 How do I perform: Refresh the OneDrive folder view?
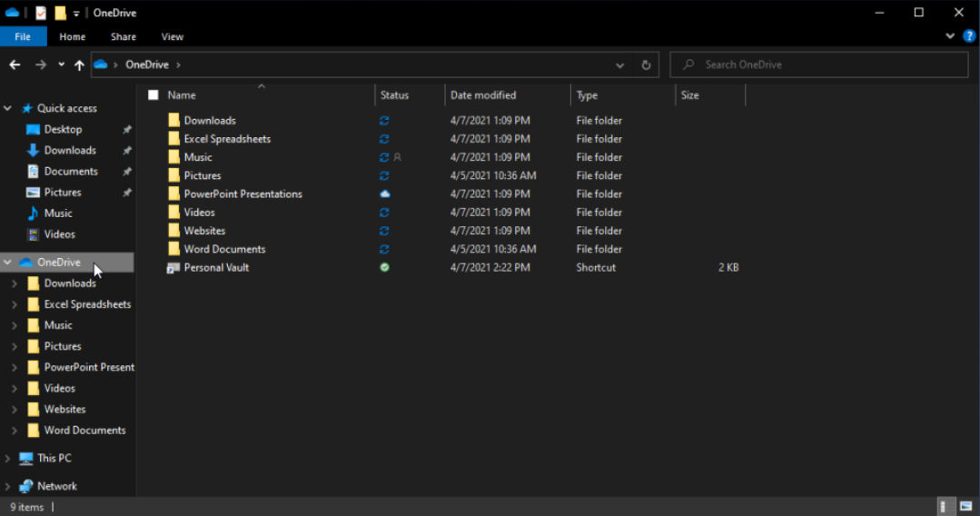coord(646,64)
